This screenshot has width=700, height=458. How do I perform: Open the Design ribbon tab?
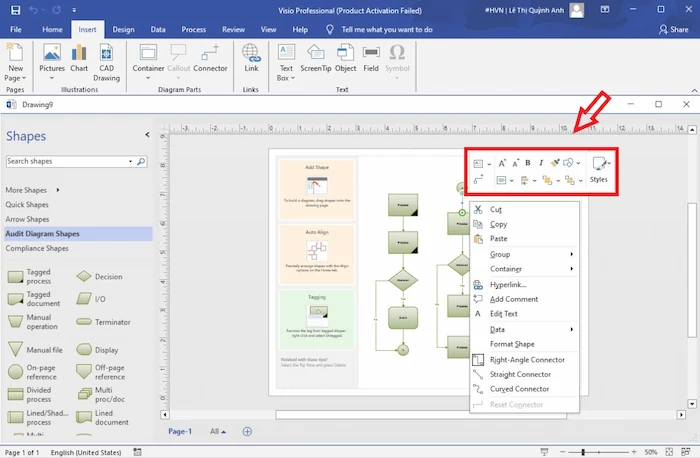(x=123, y=29)
